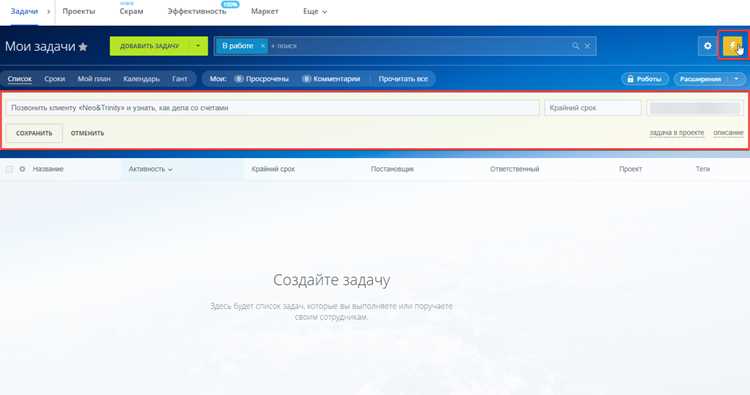
Task: Switch to Сроки view
Action: pos(55,79)
